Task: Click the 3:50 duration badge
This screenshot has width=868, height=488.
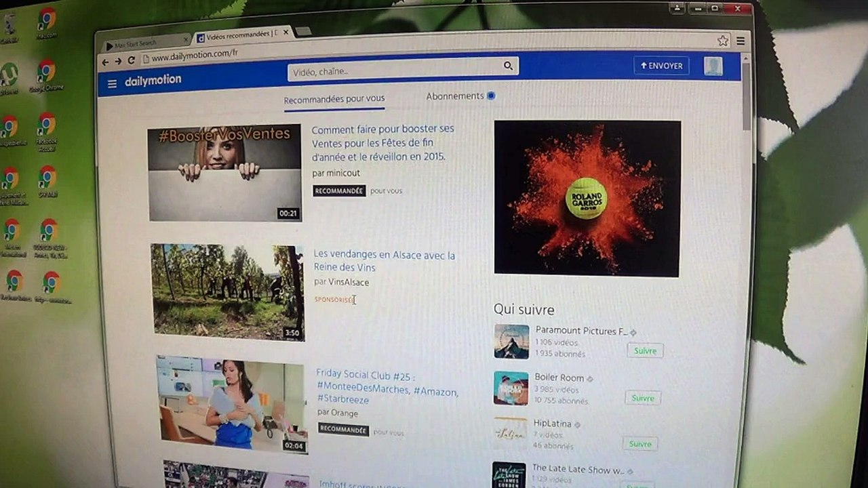Action: point(292,333)
